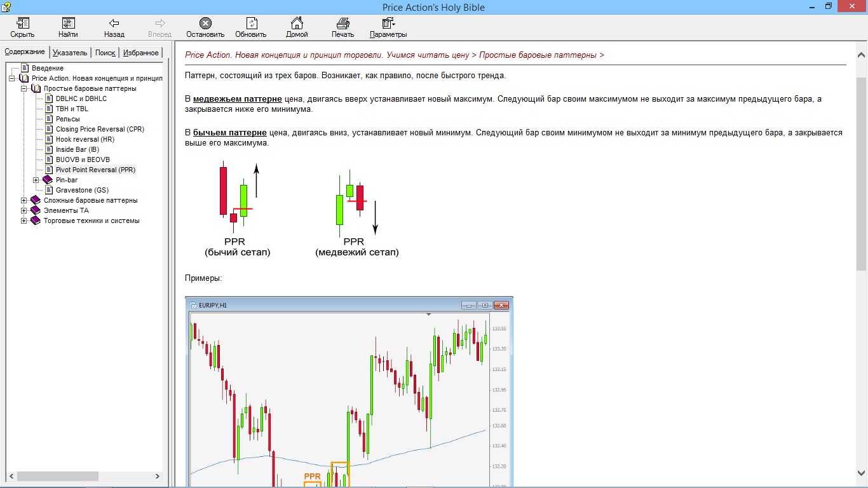Open the Введение topic
The width and height of the screenshot is (868, 488).
48,68
